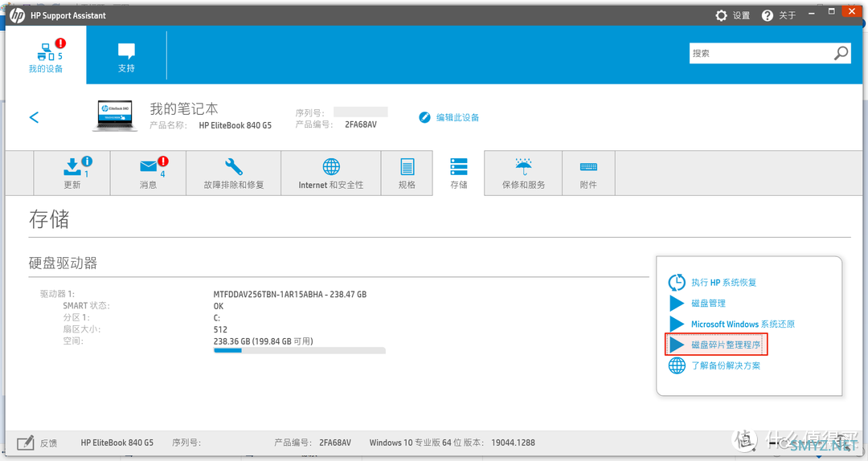Viewport: 868px width, 461px height.
Task: Open 执行 HP 系统恢复 link
Action: 723,282
